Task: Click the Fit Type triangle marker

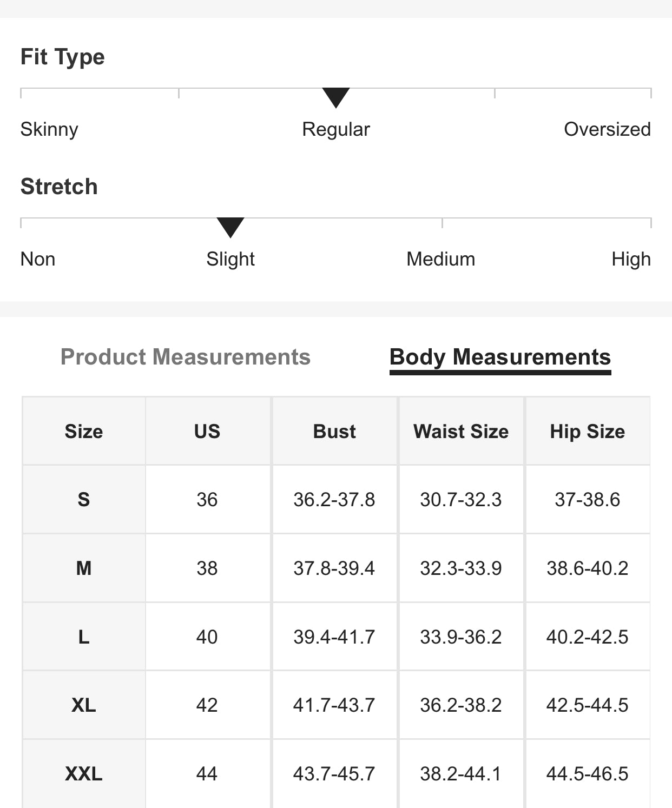Action: point(336,97)
